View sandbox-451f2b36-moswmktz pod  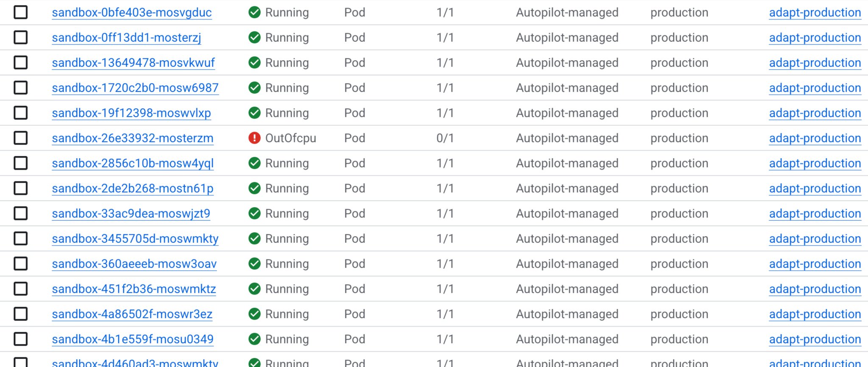pyautogui.click(x=134, y=289)
